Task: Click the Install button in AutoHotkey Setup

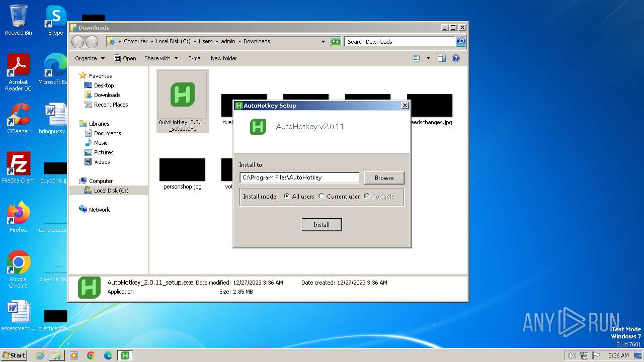Action: (x=321, y=225)
